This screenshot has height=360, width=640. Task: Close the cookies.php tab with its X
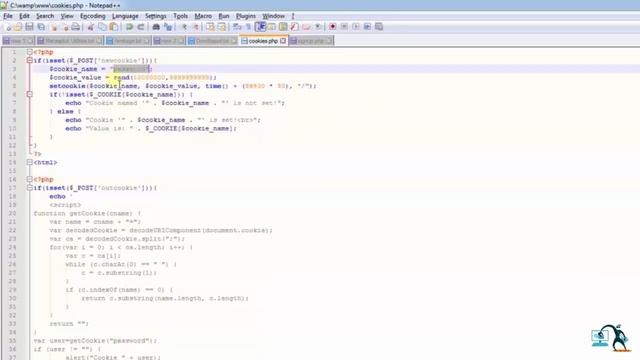[x=283, y=41]
